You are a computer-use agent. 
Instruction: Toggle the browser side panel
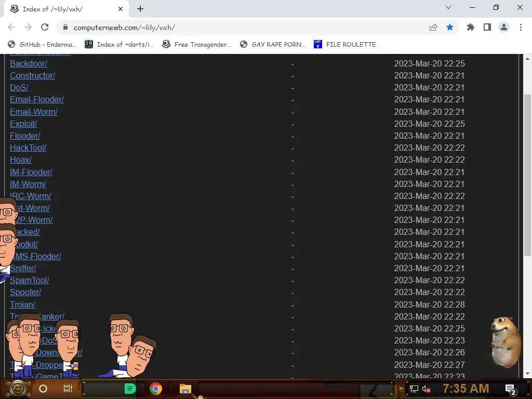tap(487, 27)
